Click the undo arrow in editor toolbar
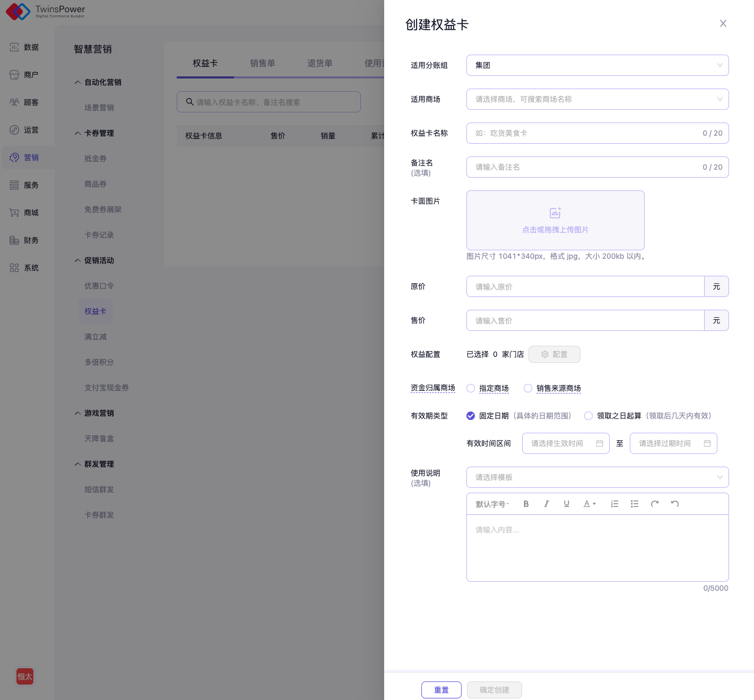The width and height of the screenshot is (754, 700). [675, 504]
